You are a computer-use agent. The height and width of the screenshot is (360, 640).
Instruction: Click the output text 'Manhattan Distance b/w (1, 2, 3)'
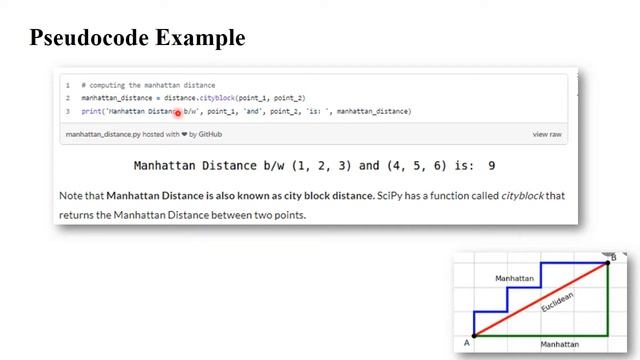242,165
